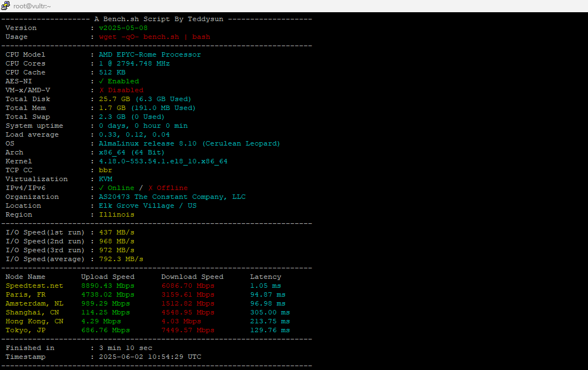Image resolution: width=588 pixels, height=370 pixels.
Task: Click the usage command "wget -qO- bench.sh | bash"
Action: [155, 37]
